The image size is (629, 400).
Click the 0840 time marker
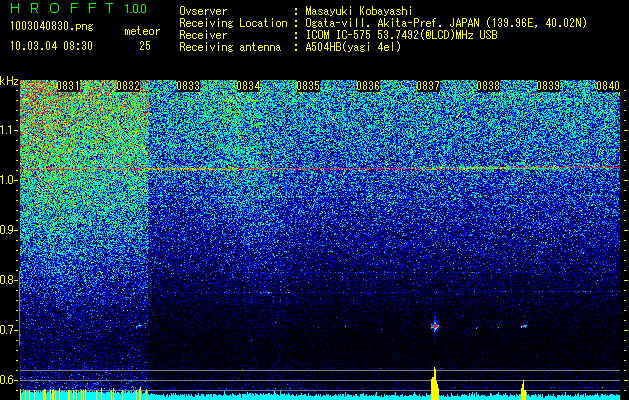[608, 86]
